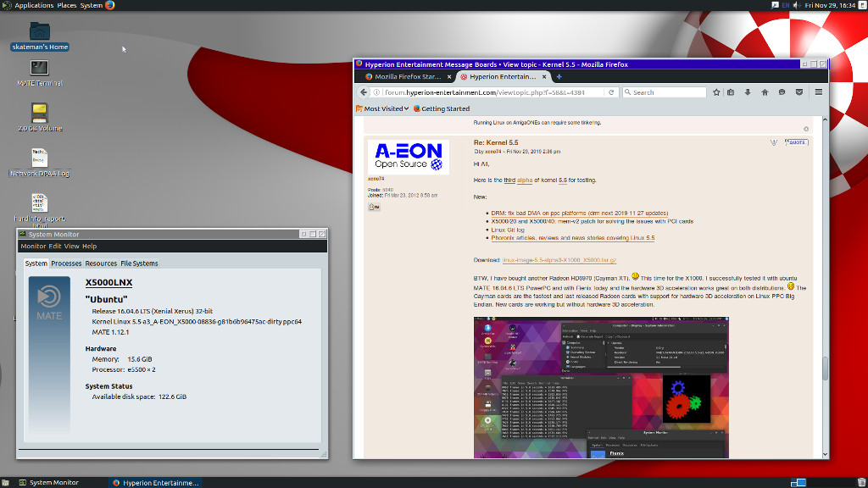Open the DRM fix bad DMA link
868x488 pixels.
click(580, 213)
